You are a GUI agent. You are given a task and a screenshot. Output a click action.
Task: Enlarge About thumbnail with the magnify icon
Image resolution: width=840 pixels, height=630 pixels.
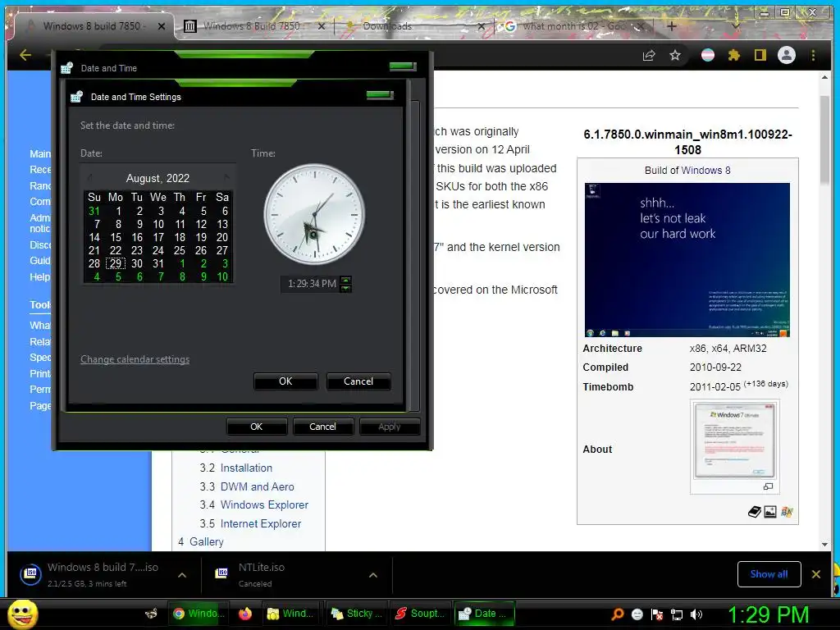point(768,486)
